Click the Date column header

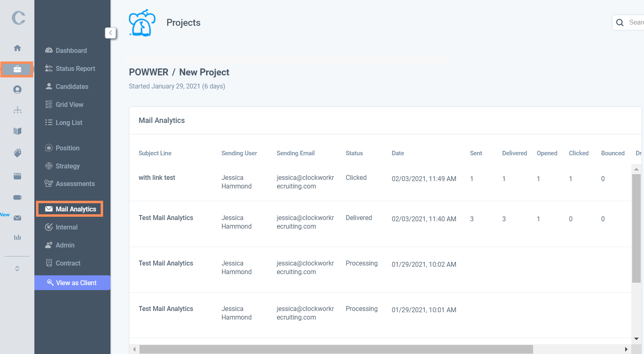coord(398,153)
